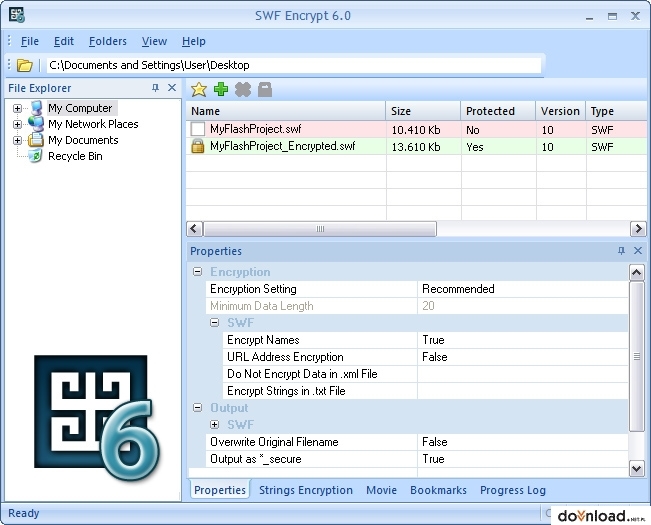This screenshot has width=651, height=525.
Task: Close the Properties panel
Action: click(638, 251)
